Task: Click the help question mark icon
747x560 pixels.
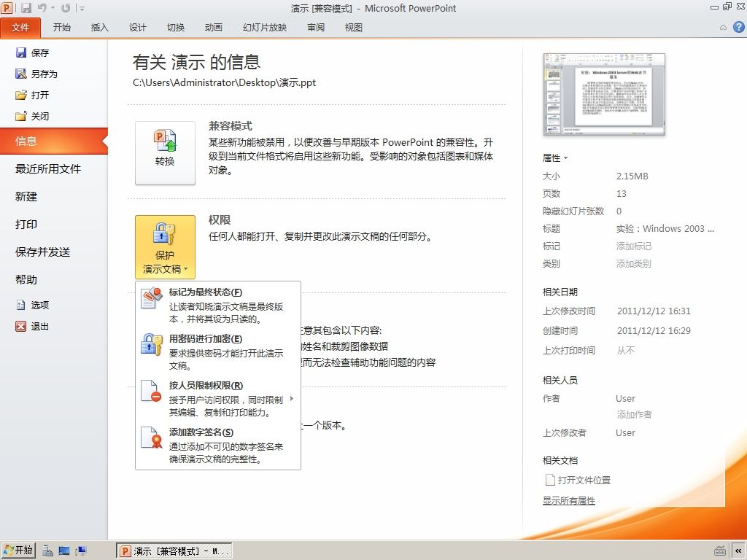Action: [x=738, y=27]
